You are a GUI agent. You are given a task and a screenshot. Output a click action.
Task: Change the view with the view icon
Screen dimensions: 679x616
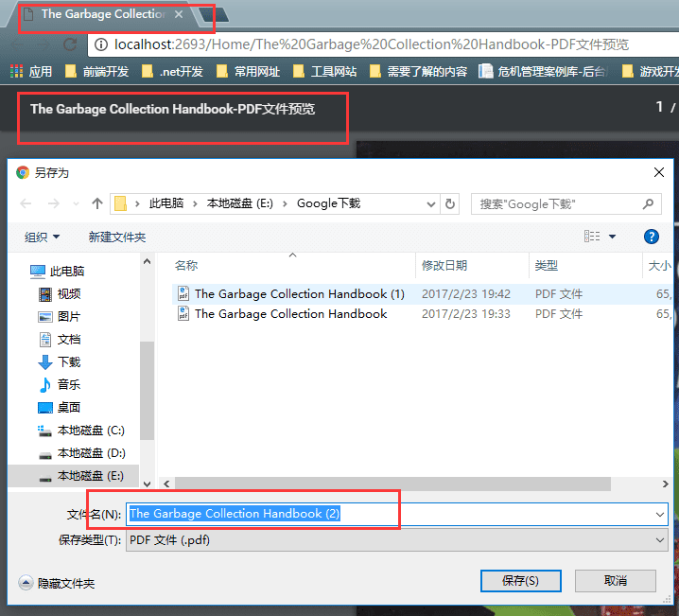pos(592,237)
